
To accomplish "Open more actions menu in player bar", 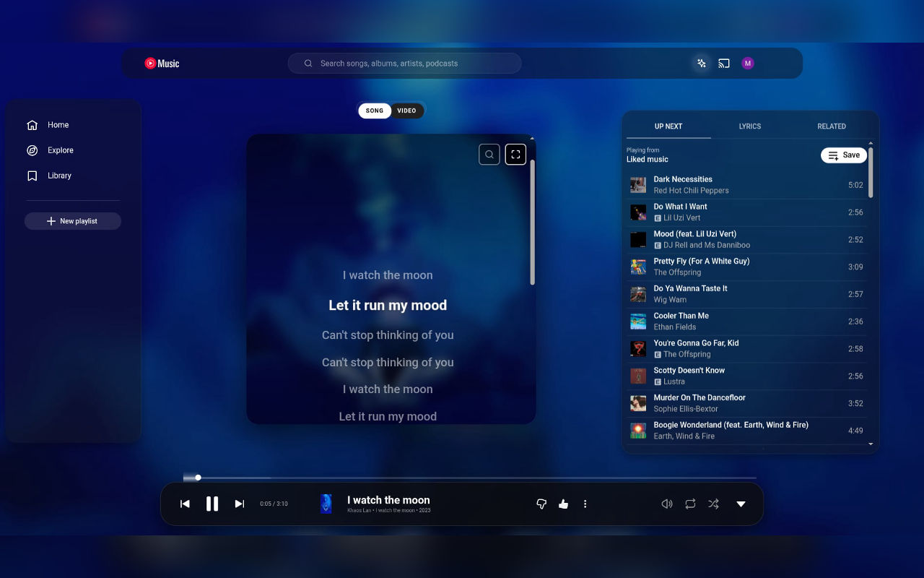I will [x=585, y=504].
